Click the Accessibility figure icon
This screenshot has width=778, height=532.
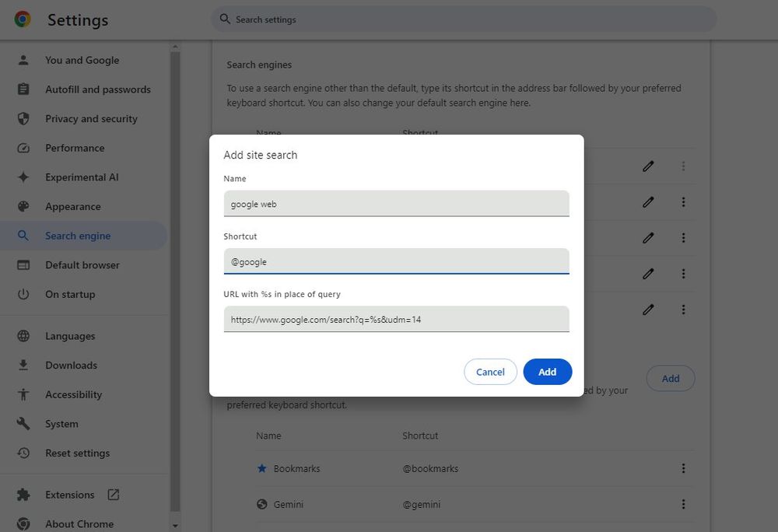click(23, 394)
